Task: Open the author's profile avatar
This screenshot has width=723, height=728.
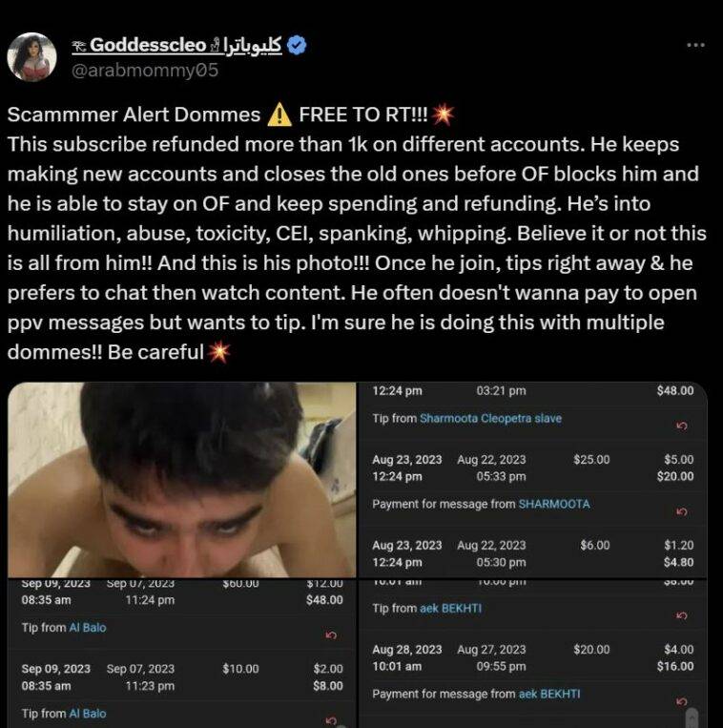Action: (31, 56)
